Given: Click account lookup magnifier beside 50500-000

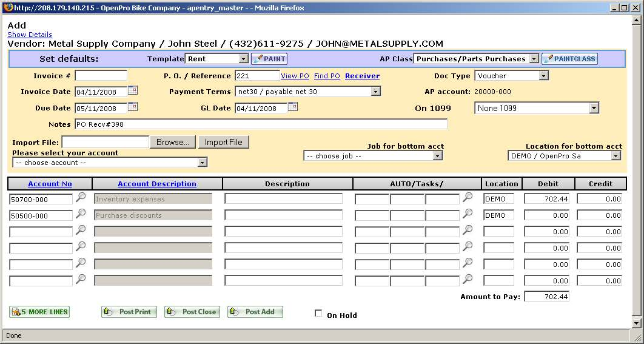Looking at the screenshot, I should 81,214.
